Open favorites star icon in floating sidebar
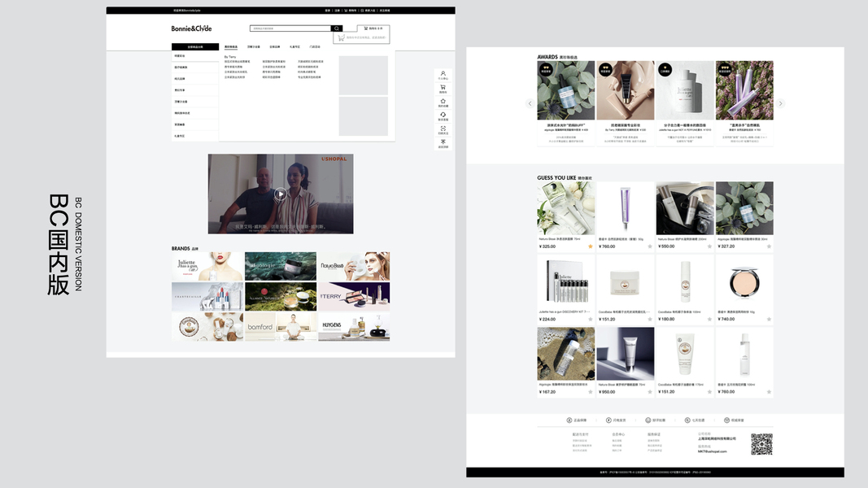The image size is (868, 488). pyautogui.click(x=443, y=102)
